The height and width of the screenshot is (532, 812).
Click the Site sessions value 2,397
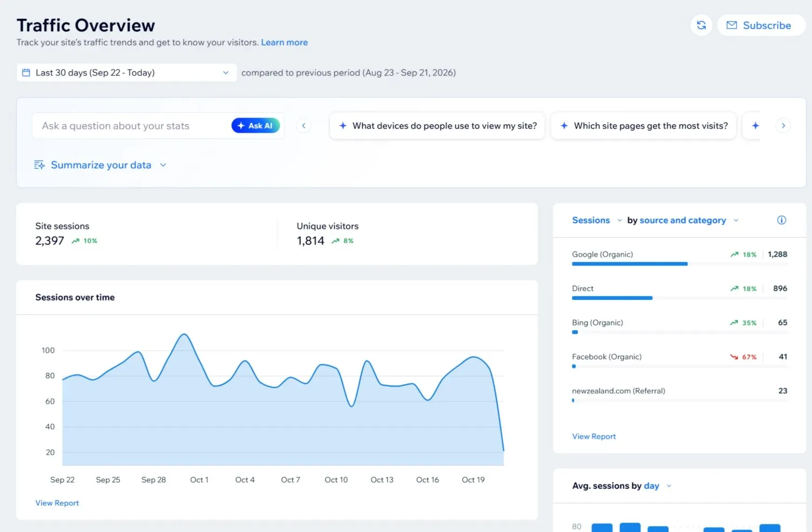(x=50, y=241)
